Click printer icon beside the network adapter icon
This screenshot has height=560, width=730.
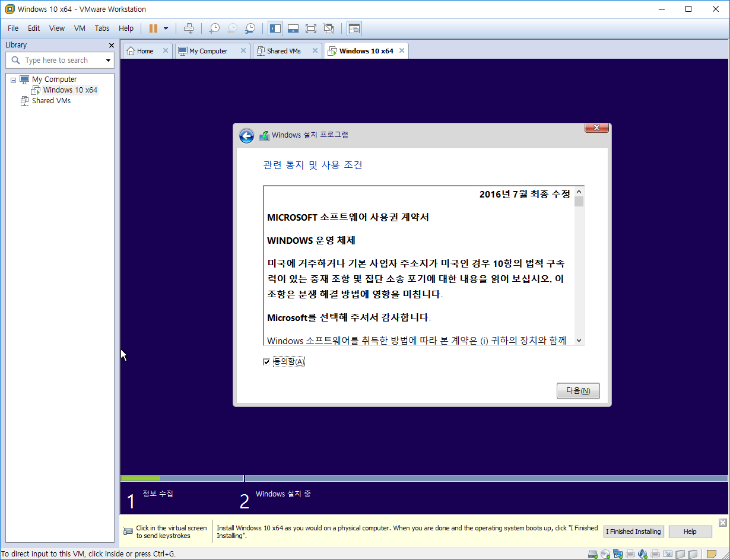630,554
